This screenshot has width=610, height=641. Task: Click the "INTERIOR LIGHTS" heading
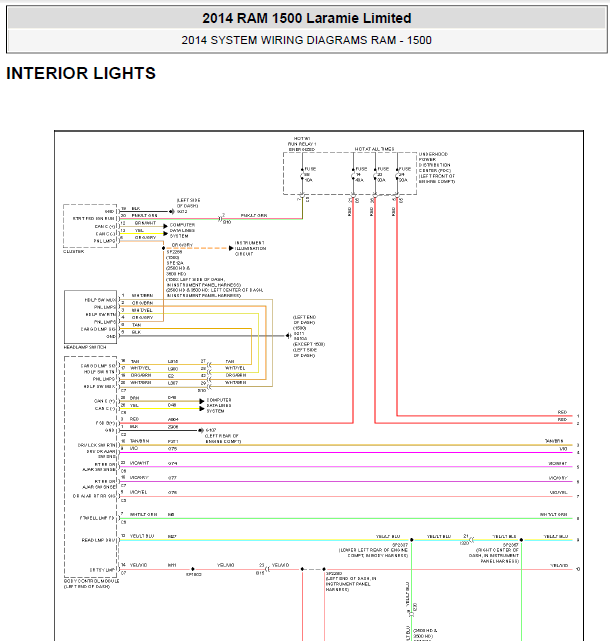point(81,74)
